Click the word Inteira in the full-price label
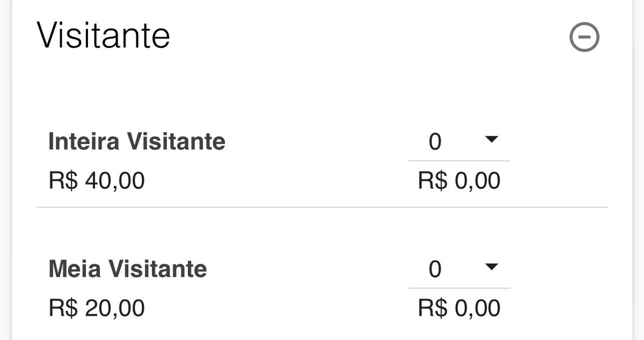Screen dimensions: 644x340 click(x=84, y=142)
